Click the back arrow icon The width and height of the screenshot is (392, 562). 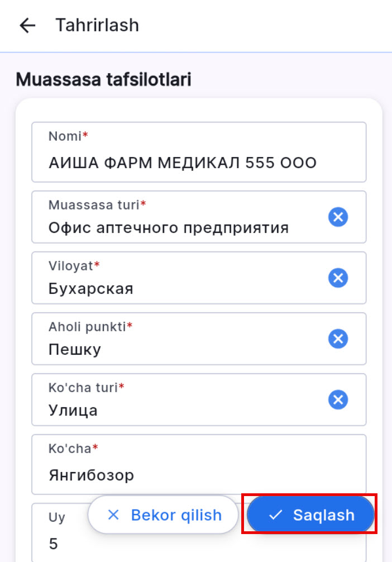pyautogui.click(x=27, y=26)
